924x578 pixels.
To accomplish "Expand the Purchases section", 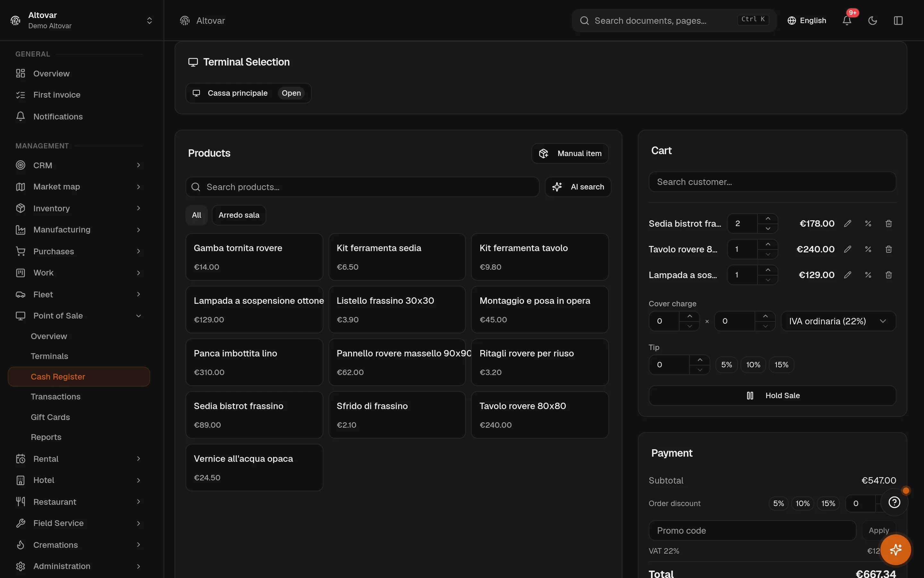I will click(79, 251).
